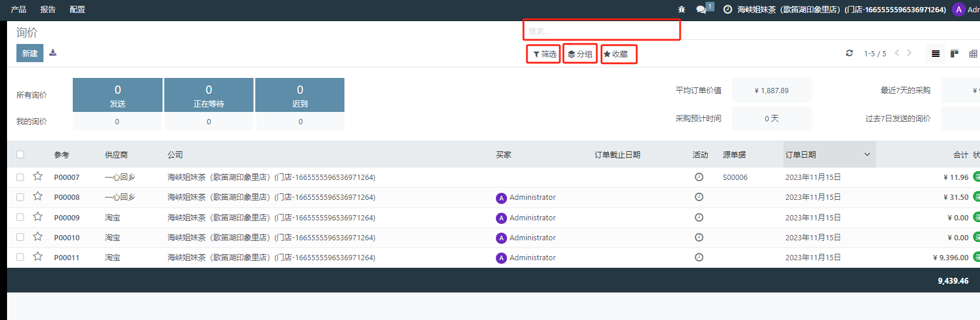
Task: Switch to the list view icon
Action: (935, 54)
